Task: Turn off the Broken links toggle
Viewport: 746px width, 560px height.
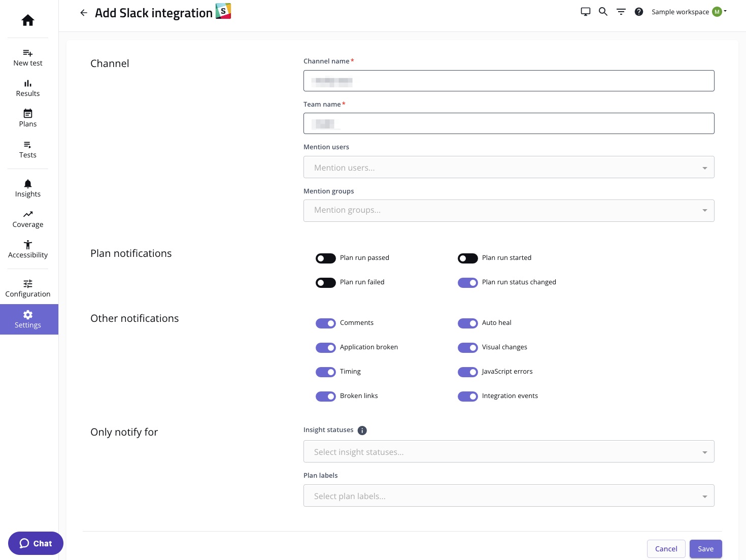Action: [326, 397]
